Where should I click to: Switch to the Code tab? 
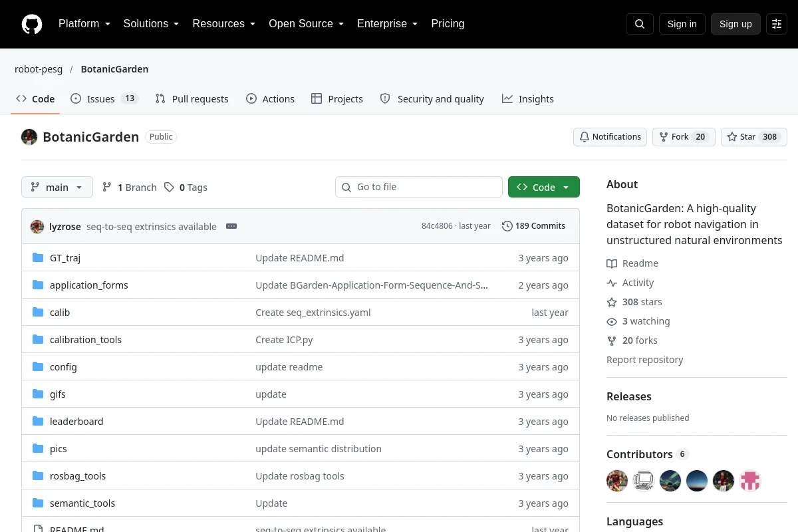pyautogui.click(x=35, y=99)
